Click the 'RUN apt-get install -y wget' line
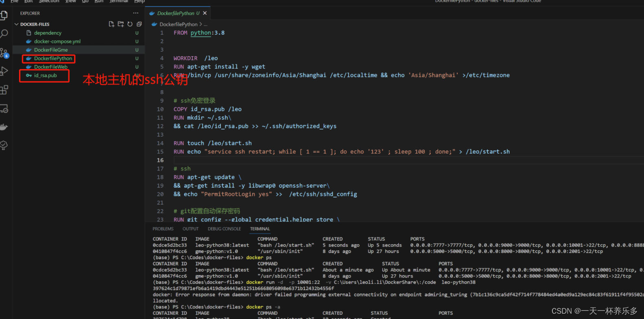 click(219, 67)
